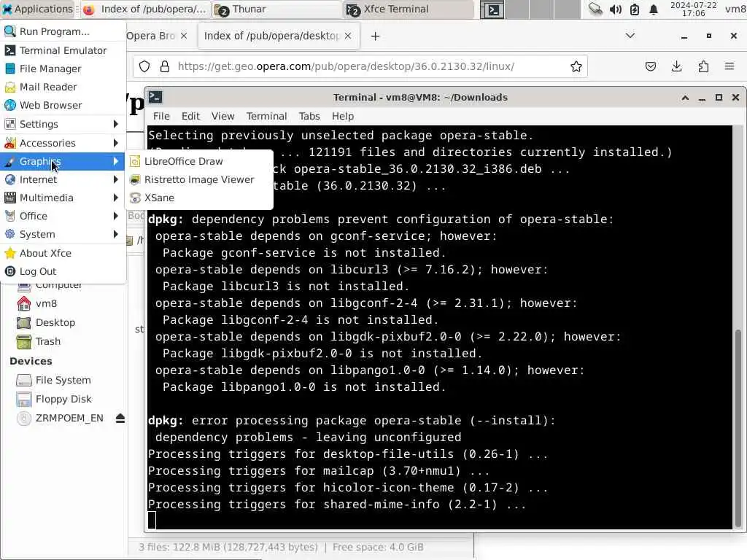This screenshot has height=560, width=747.
Task: Expand the Settings submenu
Action: tap(63, 124)
